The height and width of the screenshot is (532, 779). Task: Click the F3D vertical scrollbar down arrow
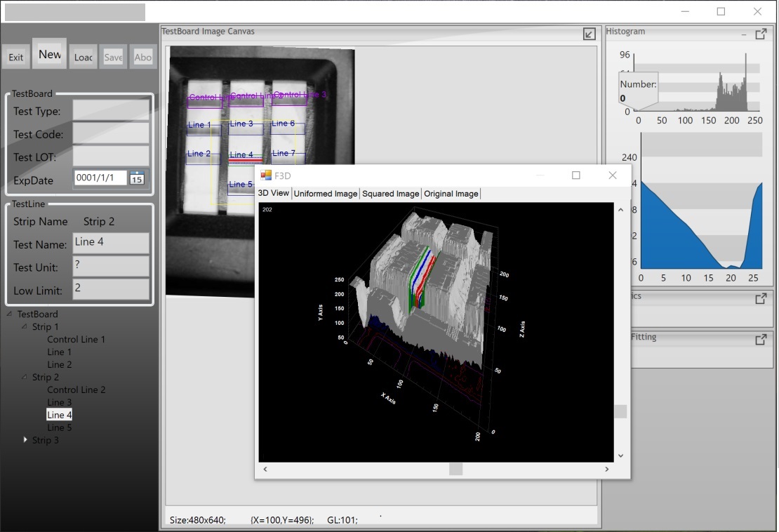(620, 455)
